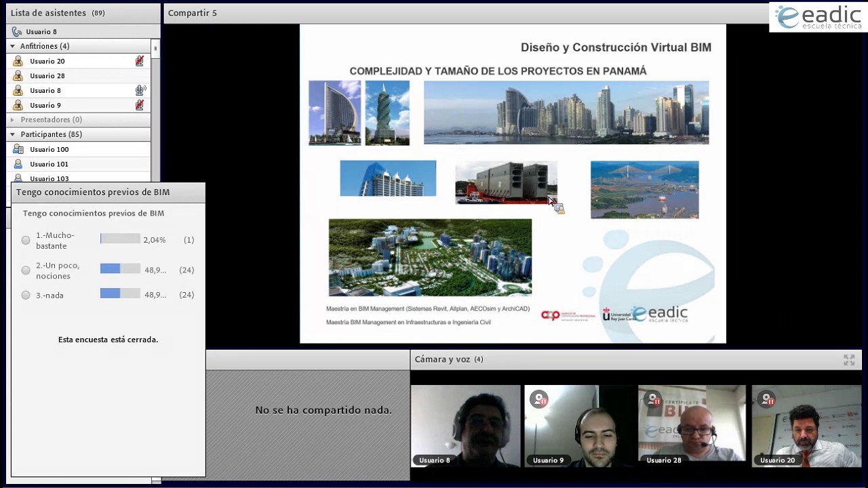The image size is (868, 488).
Task: Click 'No se ha compartido nada.' text
Action: pyautogui.click(x=323, y=410)
